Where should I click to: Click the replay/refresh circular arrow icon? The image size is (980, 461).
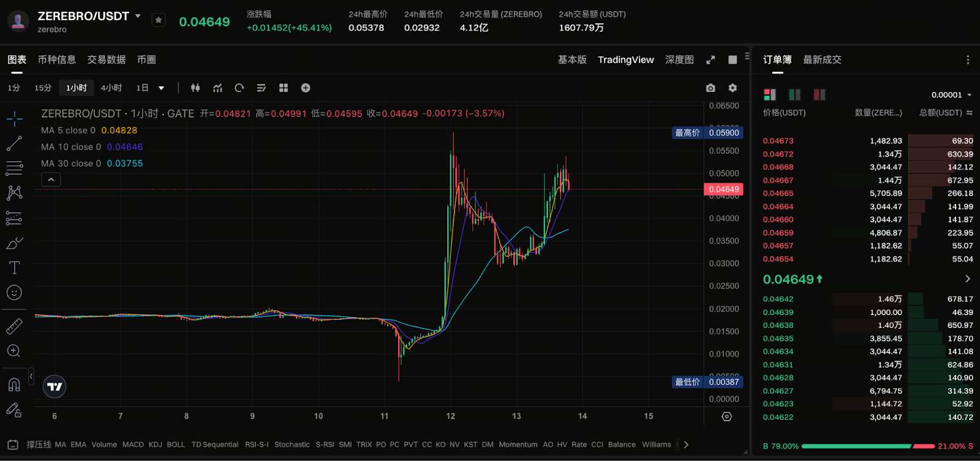239,88
